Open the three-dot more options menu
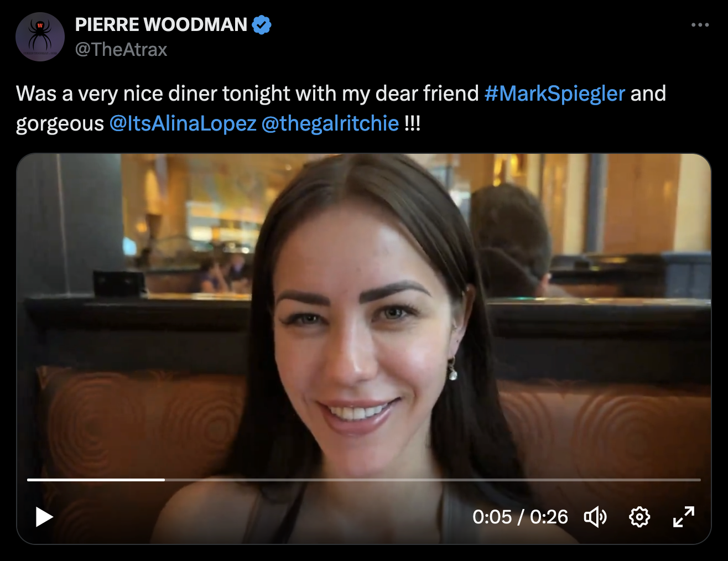This screenshot has width=728, height=561. click(x=700, y=25)
